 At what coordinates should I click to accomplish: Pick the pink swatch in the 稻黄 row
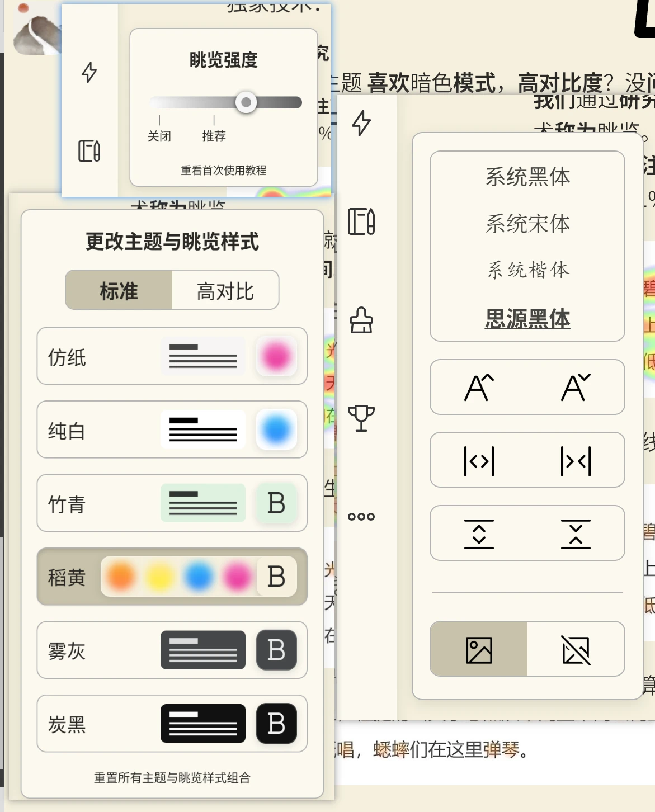click(237, 577)
